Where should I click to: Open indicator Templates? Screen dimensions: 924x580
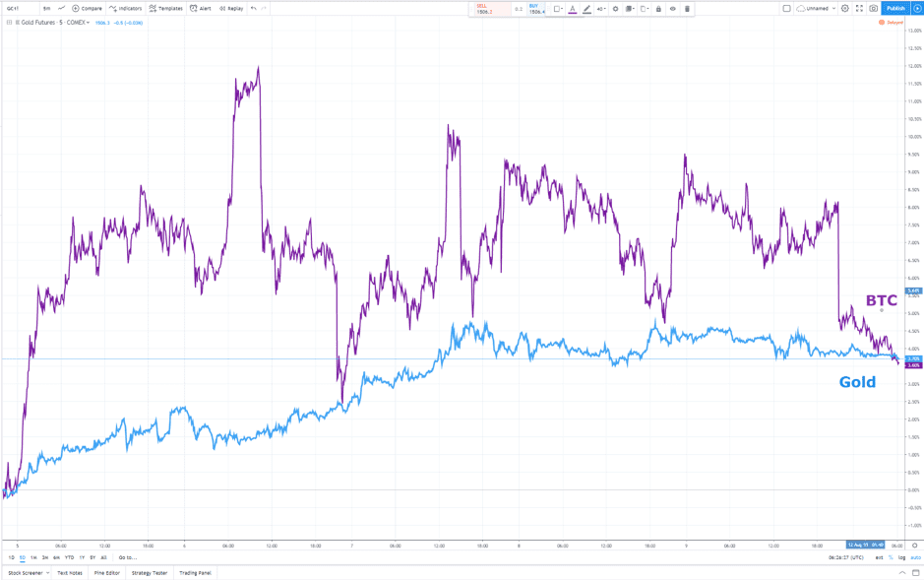point(166,8)
